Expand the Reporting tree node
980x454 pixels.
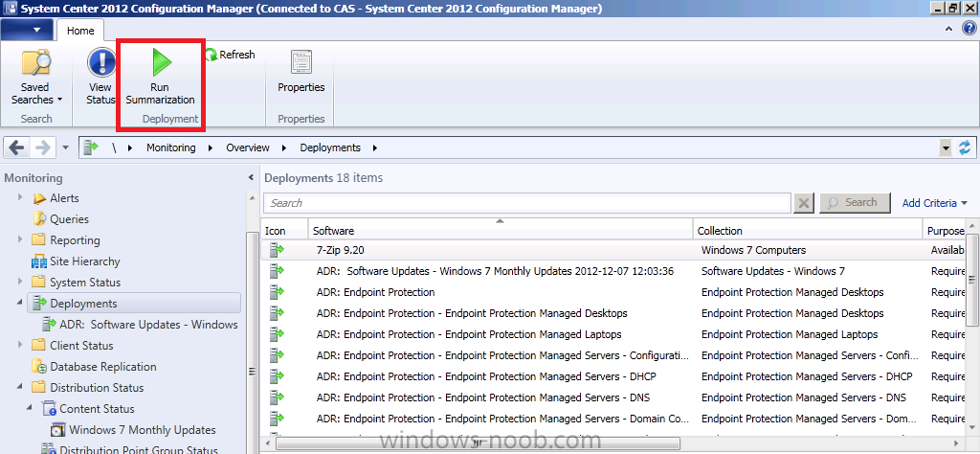pos(21,239)
